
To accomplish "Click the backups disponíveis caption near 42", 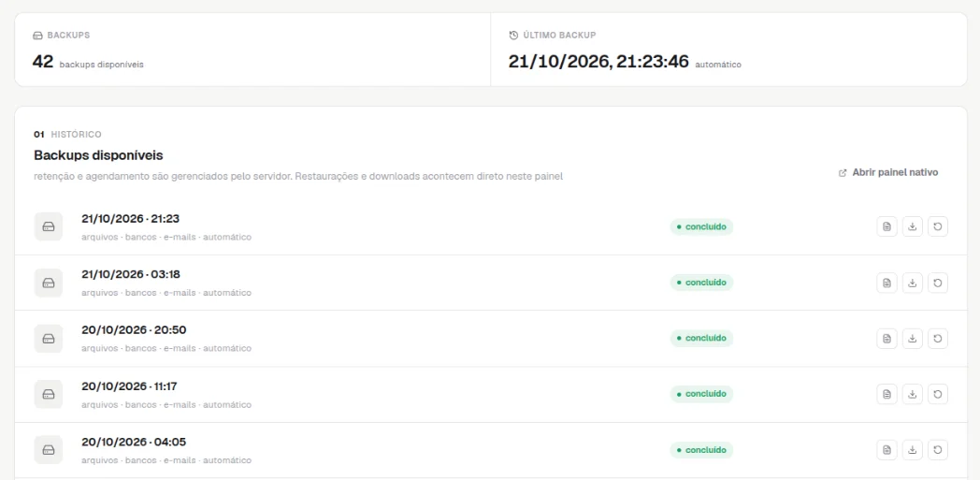I will point(101,65).
